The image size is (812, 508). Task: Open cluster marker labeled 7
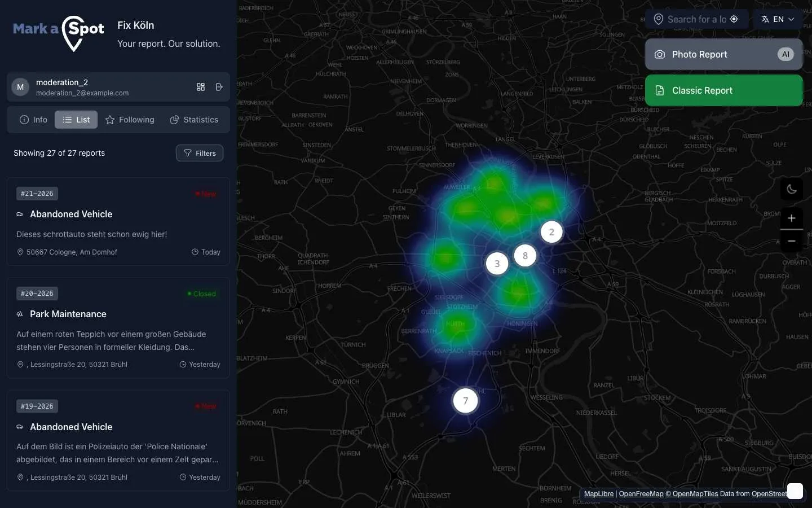[465, 401]
